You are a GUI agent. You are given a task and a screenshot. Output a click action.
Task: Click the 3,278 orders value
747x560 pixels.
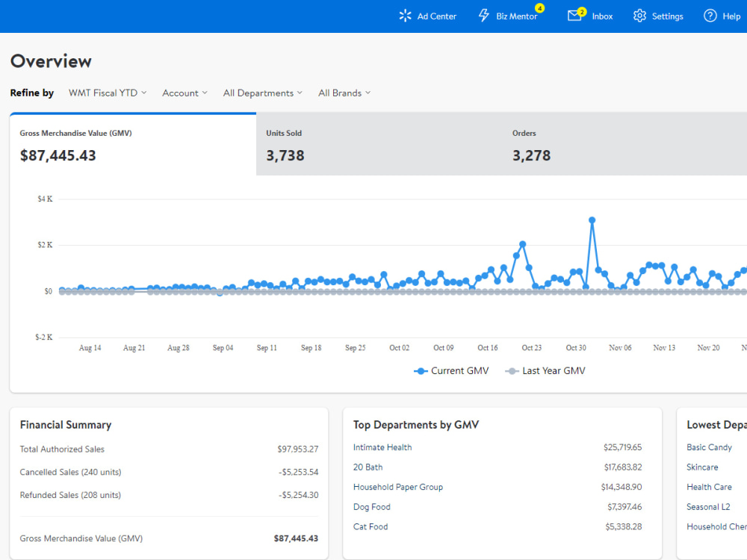531,156
